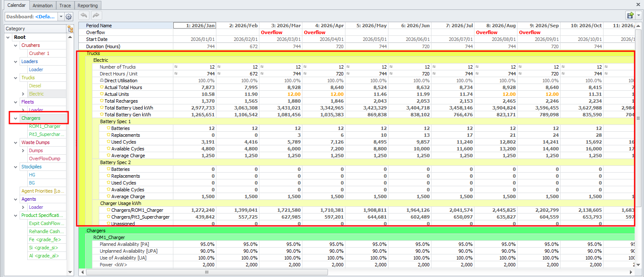This screenshot has height=277, width=644.
Task: Expand the Dumps tree node
Action: coord(23,150)
